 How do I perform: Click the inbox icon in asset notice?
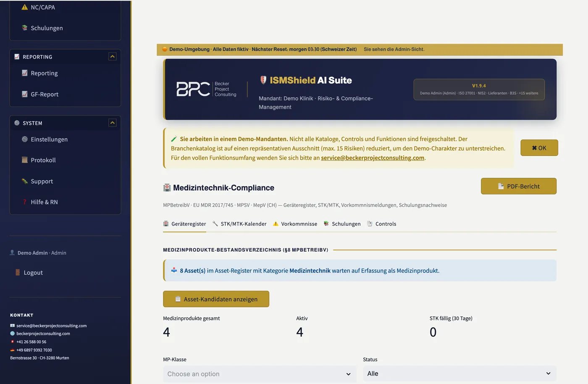(174, 270)
